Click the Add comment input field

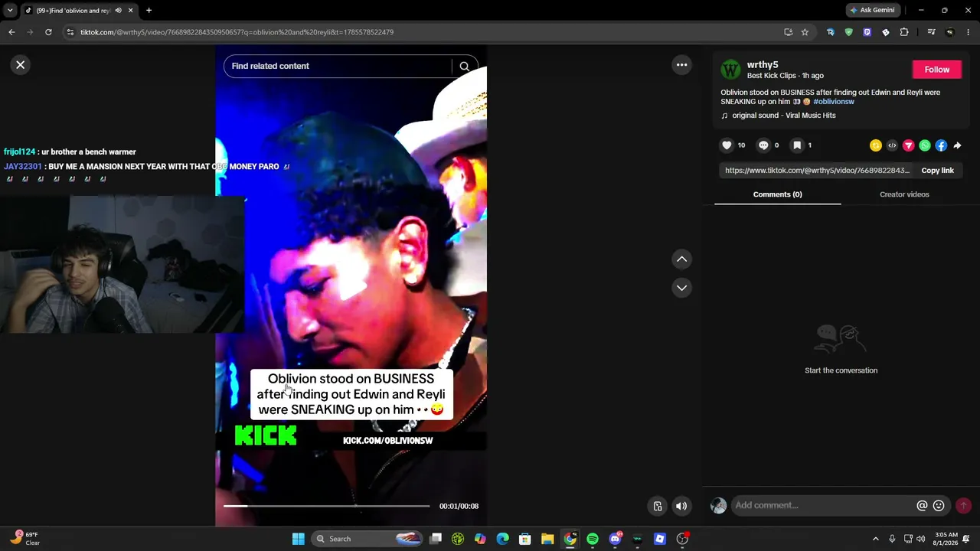point(823,505)
